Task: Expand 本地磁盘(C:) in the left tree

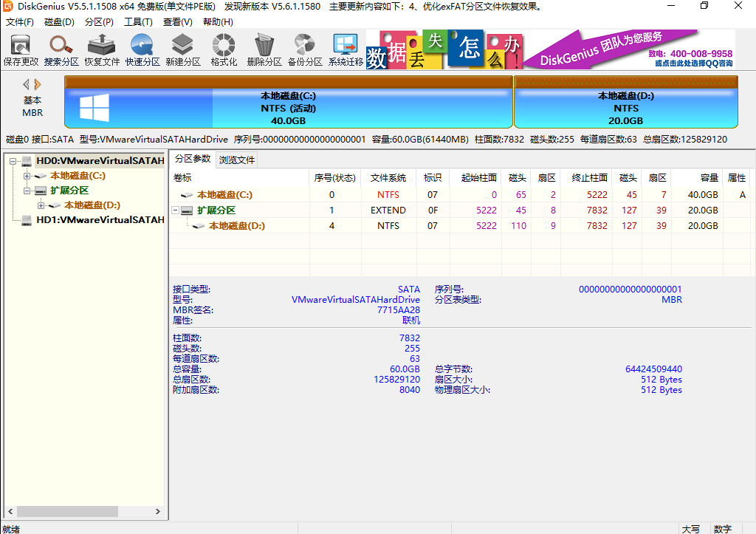Action: click(27, 176)
